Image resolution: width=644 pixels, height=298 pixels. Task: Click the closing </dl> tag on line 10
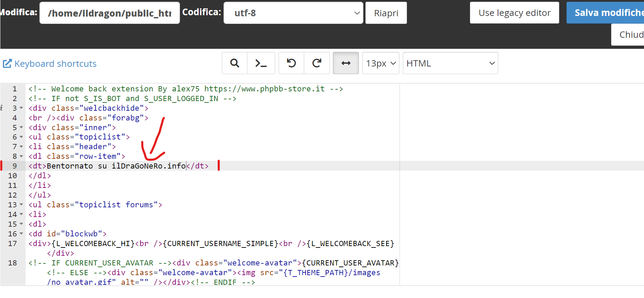pos(40,176)
